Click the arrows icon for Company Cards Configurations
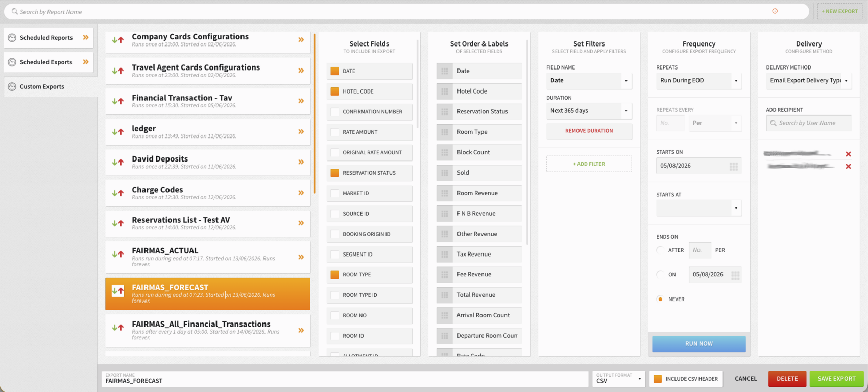 tap(118, 40)
